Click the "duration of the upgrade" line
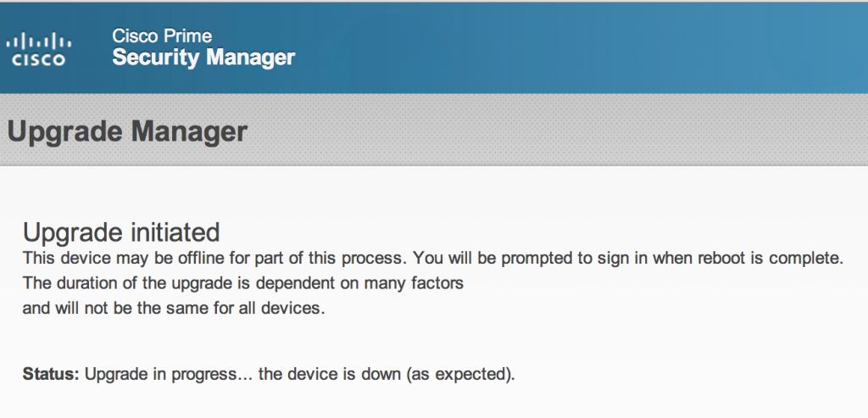Screen dimensions: 868x418 242,283
